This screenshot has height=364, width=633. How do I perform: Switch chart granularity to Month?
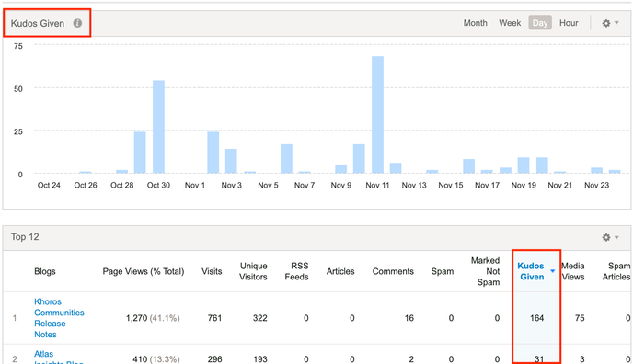(x=475, y=23)
